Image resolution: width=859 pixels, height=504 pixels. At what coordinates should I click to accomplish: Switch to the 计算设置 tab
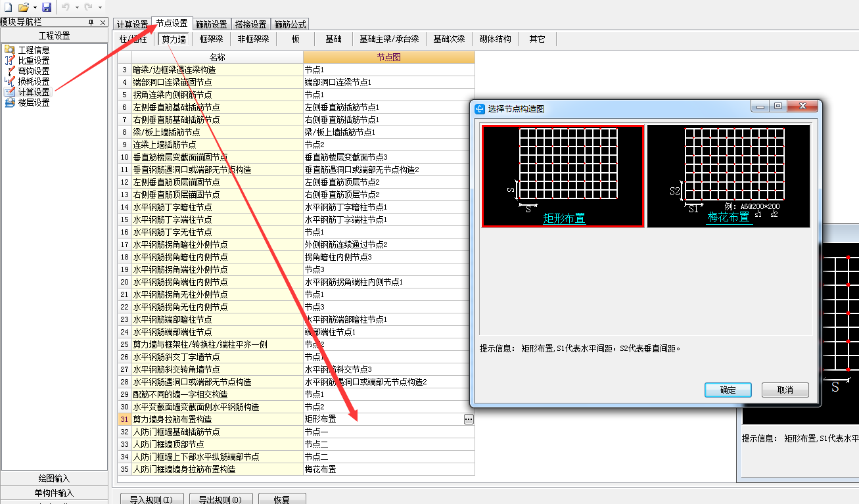133,24
